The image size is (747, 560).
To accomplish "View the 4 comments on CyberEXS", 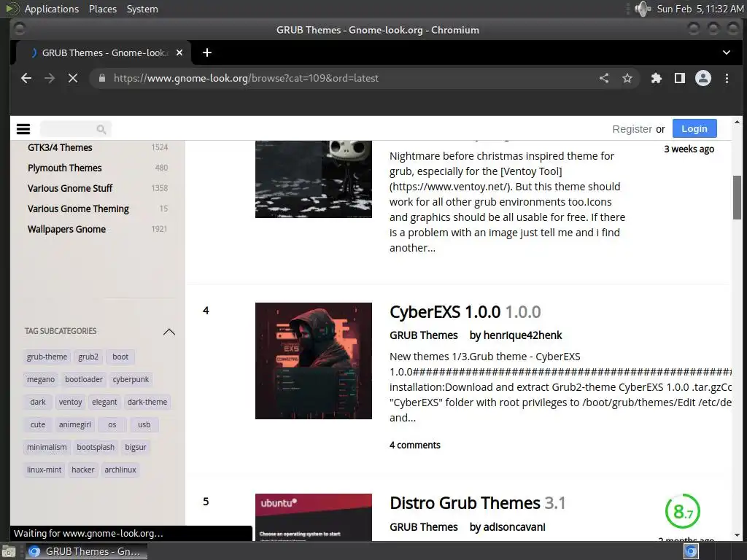I will 415,446.
